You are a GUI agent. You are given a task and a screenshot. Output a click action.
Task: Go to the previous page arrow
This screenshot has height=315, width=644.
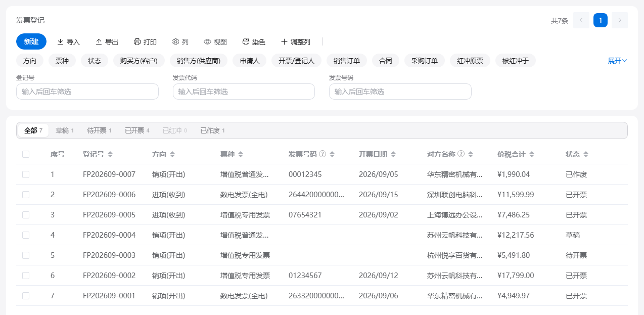(581, 20)
